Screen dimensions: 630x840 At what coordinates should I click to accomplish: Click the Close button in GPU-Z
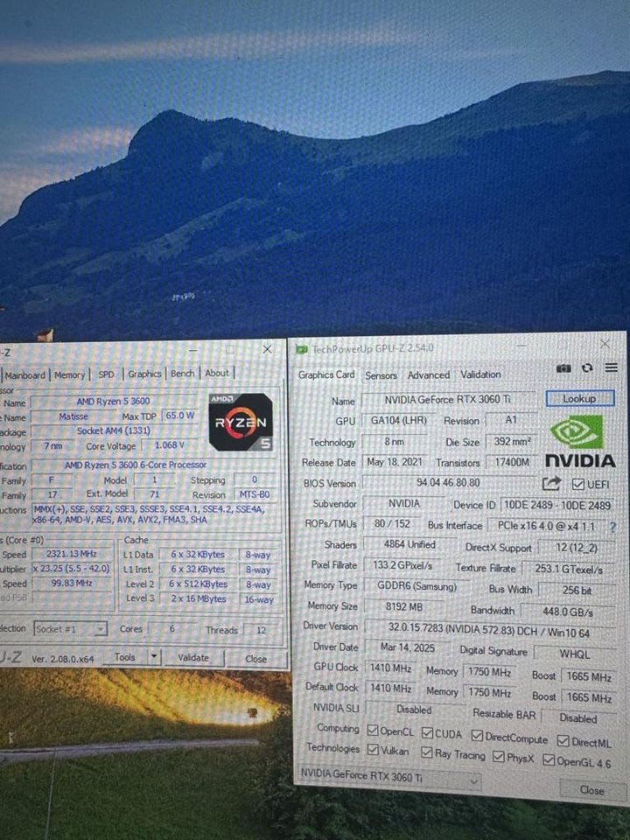[x=591, y=789]
